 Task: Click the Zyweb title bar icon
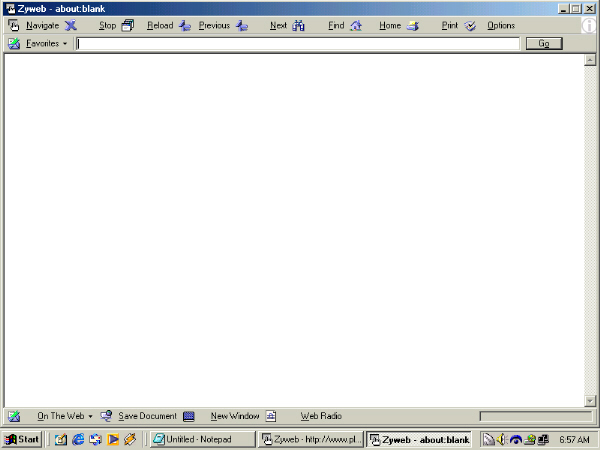click(10, 9)
